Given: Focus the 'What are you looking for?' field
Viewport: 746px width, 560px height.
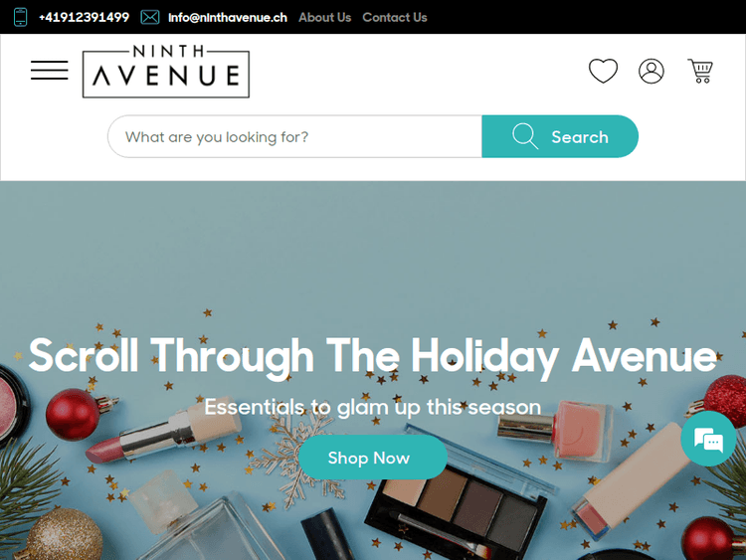Looking at the screenshot, I should coord(295,136).
